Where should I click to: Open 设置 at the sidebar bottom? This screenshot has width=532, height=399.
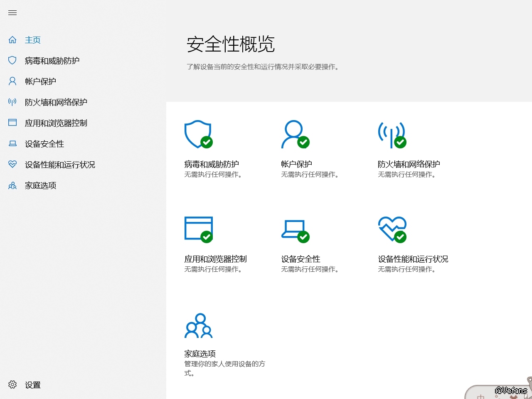[33, 385]
